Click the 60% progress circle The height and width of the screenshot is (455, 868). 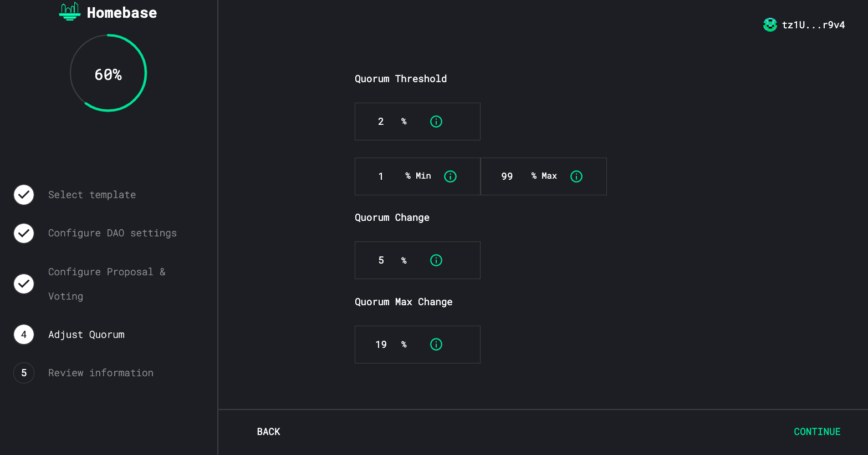point(108,73)
